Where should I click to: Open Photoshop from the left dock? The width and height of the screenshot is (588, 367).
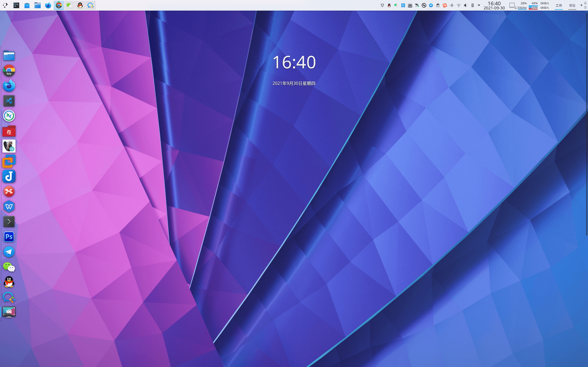pos(9,237)
